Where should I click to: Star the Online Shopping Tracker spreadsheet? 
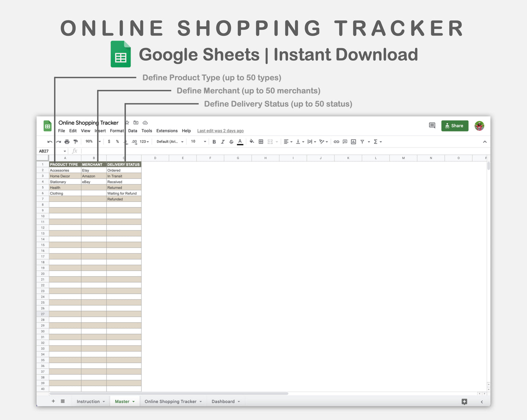pos(127,122)
